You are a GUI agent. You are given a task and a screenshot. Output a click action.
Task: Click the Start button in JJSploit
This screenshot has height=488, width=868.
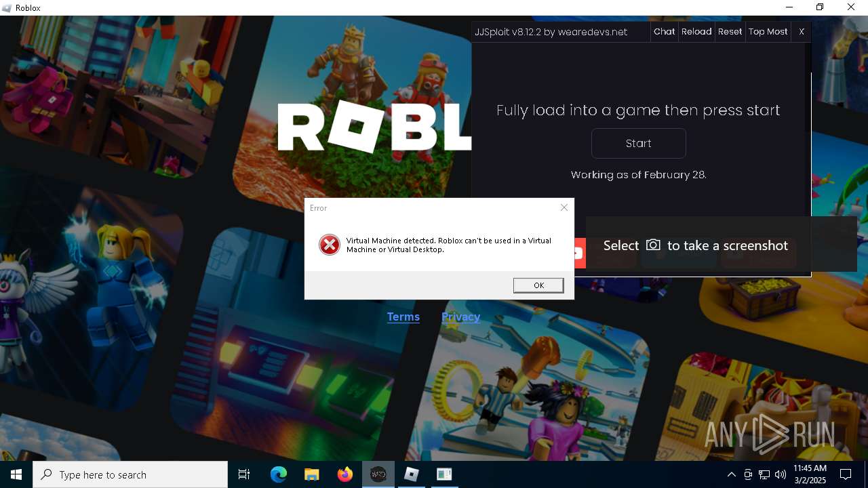(638, 144)
